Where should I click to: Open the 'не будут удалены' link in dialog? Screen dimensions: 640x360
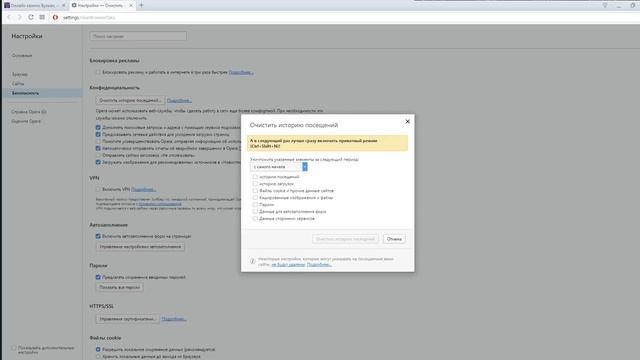(288, 264)
